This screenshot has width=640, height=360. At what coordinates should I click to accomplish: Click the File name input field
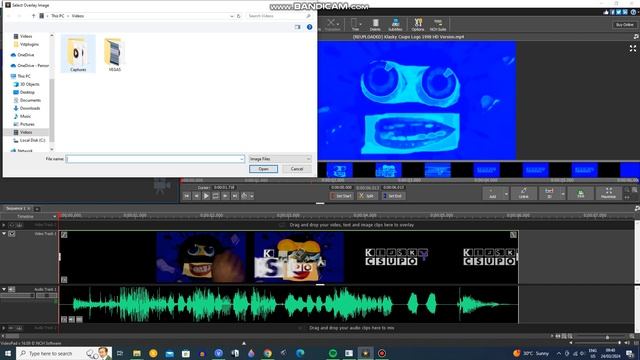[x=155, y=159]
